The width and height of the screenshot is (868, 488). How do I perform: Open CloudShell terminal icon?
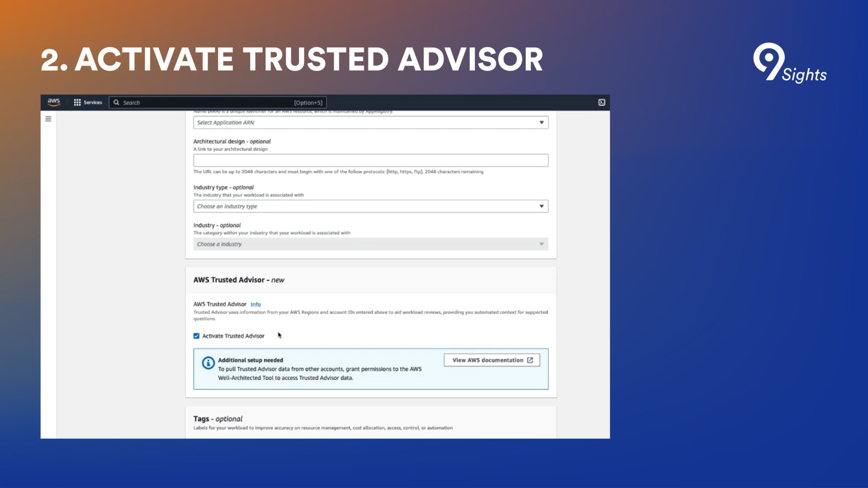[602, 103]
